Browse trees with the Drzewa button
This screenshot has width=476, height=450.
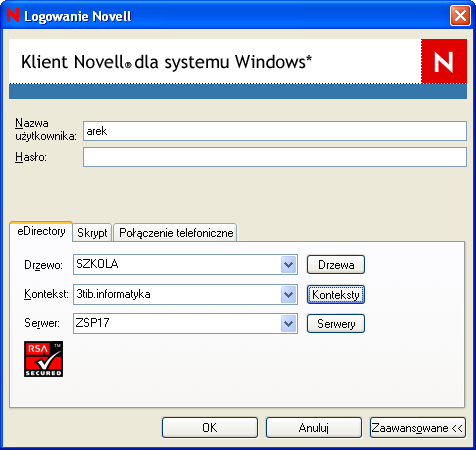[x=336, y=265]
